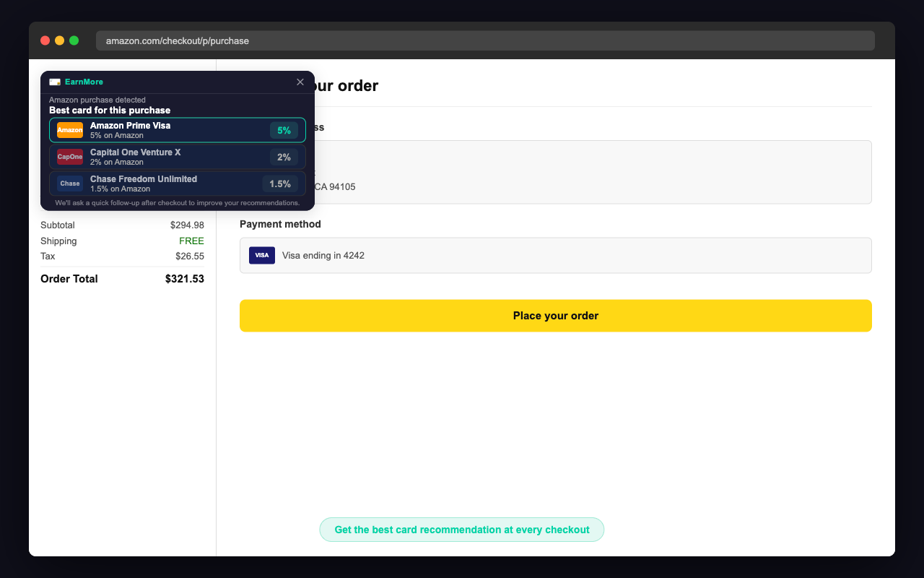
Task: Click the green 'FREE' shipping value
Action: [x=191, y=241]
